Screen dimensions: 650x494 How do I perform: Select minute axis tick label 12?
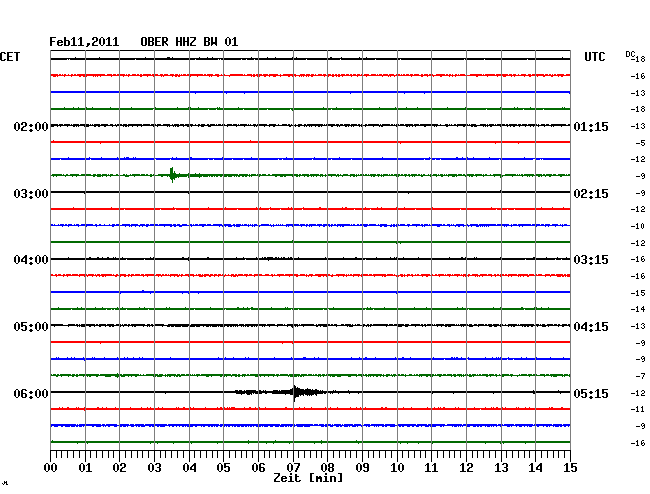click(466, 468)
